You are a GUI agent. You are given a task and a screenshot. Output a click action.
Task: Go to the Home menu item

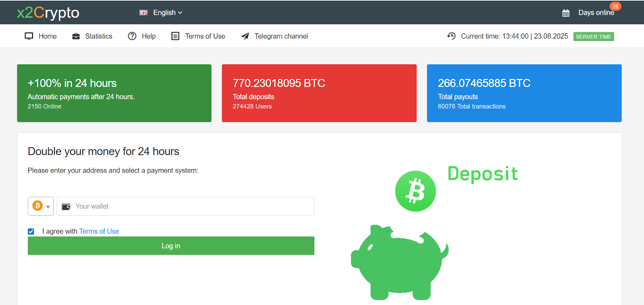coord(47,36)
